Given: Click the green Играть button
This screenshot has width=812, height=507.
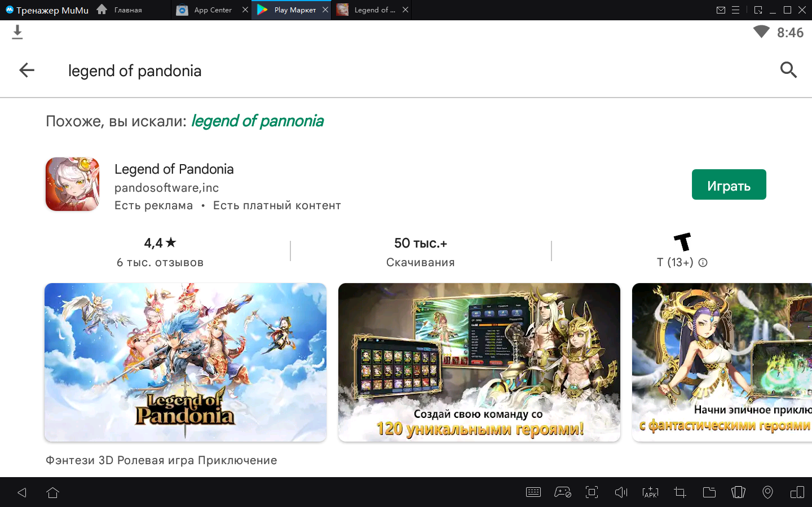Looking at the screenshot, I should pos(729,184).
